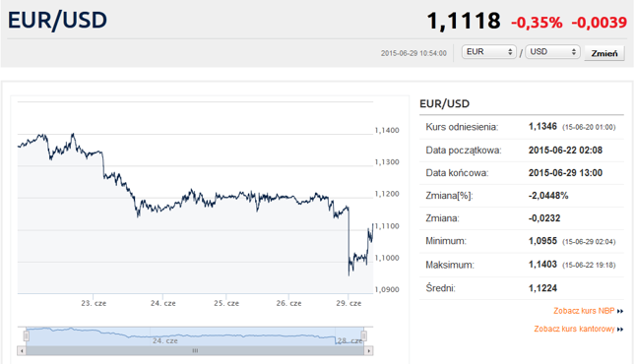Open the Zobacz kurs NBP link
Screen dimensions: 635x364
point(584,311)
